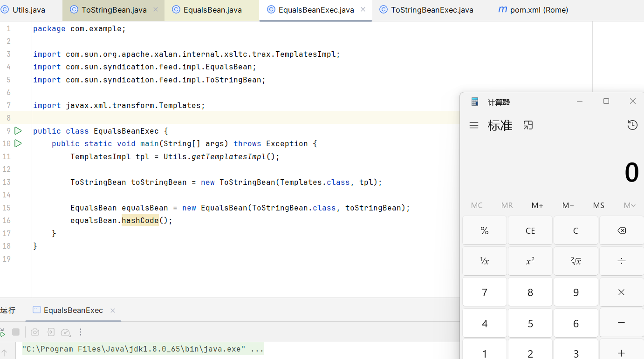644x359 pixels.
Task: Open the Calculator history panel
Action: pos(632,125)
